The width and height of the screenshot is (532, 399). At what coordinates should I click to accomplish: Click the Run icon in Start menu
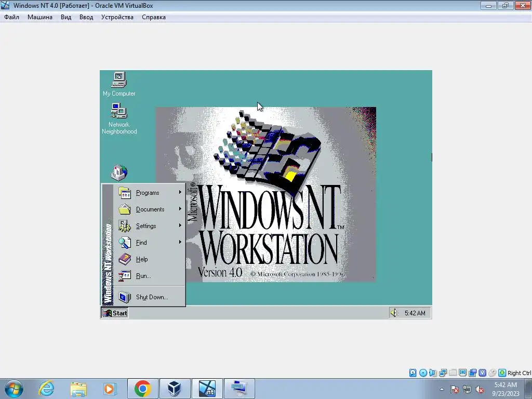(125, 276)
